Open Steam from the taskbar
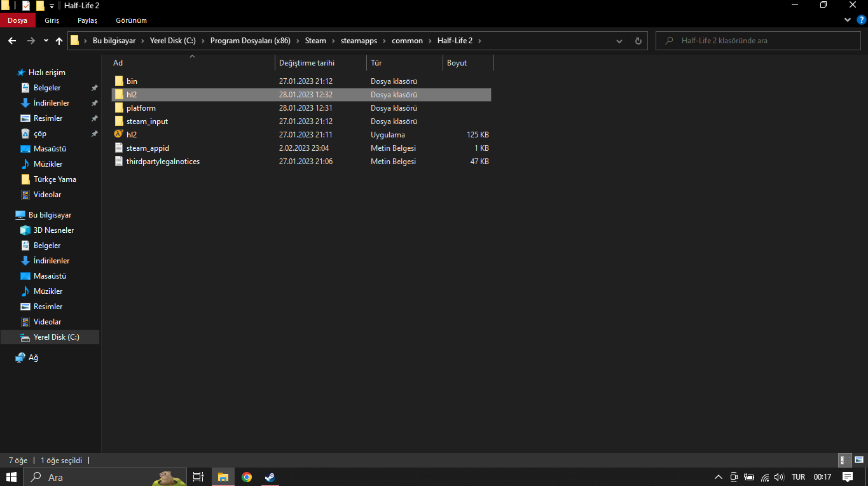The width and height of the screenshot is (868, 486). (x=270, y=477)
